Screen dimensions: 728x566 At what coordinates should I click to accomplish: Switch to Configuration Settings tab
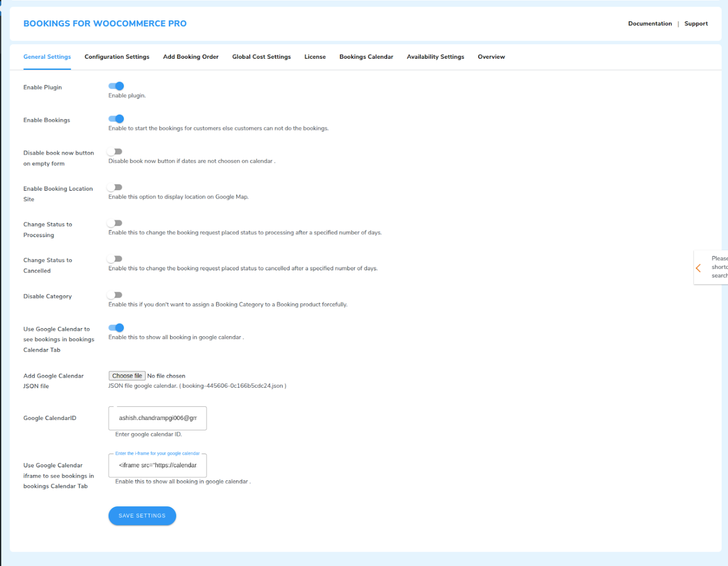[117, 57]
